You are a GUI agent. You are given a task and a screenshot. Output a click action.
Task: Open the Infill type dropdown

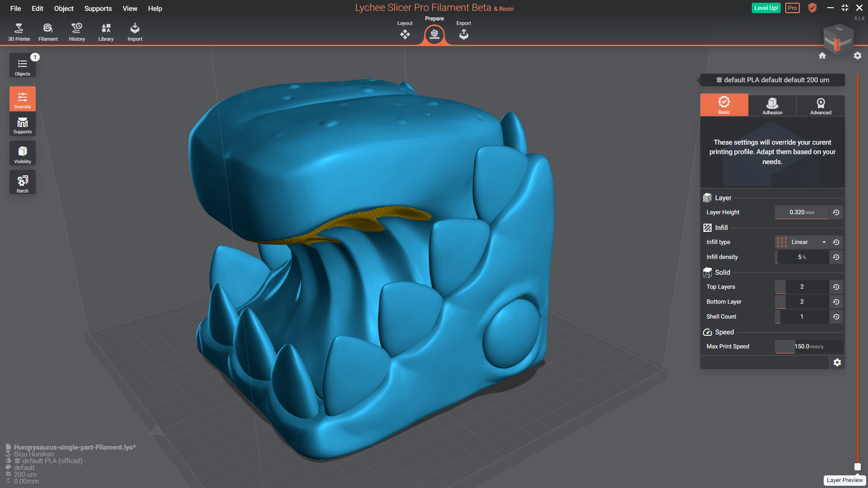802,242
